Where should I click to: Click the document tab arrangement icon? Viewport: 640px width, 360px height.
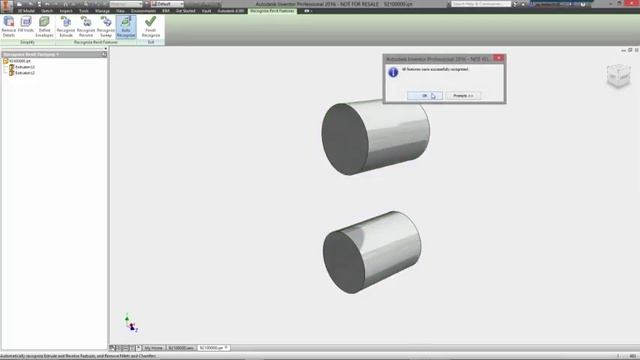coord(113,348)
